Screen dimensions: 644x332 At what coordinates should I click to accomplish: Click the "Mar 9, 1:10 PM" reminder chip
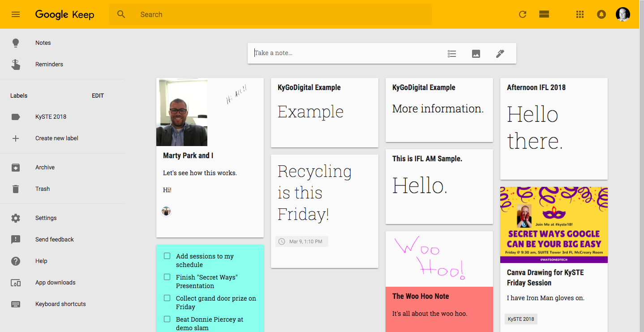coord(302,241)
